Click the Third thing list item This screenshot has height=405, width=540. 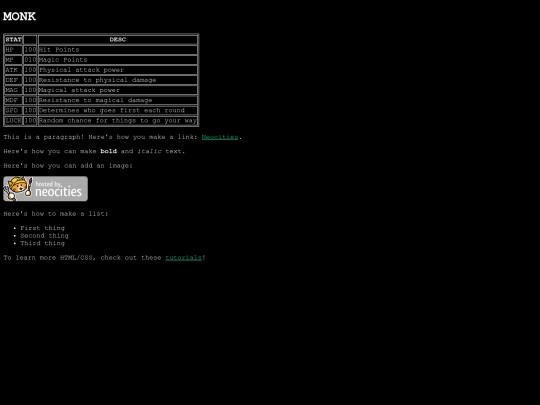(x=42, y=243)
